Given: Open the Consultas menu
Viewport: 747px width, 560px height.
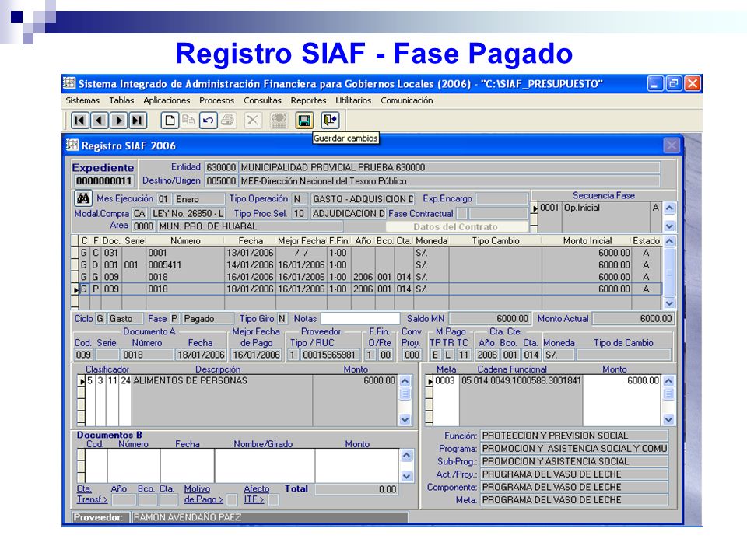Looking at the screenshot, I should coord(262,100).
